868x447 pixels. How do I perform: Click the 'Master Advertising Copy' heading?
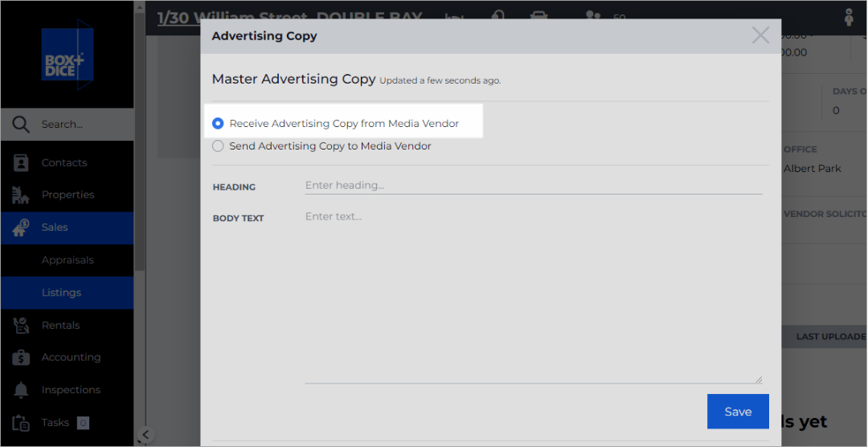pyautogui.click(x=293, y=79)
